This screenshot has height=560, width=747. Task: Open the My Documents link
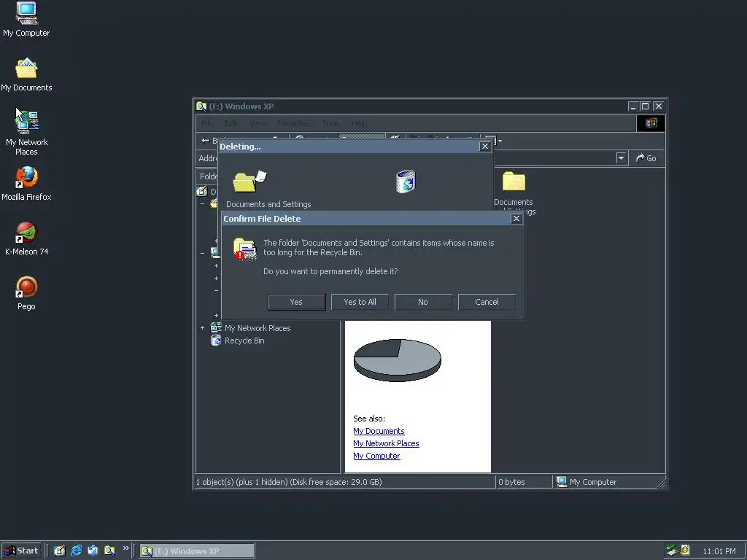[x=379, y=431]
